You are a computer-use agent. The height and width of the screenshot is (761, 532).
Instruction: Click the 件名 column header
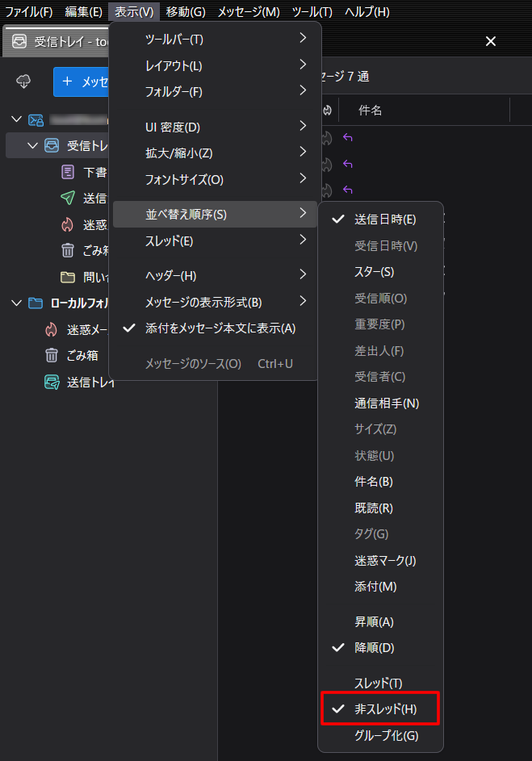pos(371,110)
